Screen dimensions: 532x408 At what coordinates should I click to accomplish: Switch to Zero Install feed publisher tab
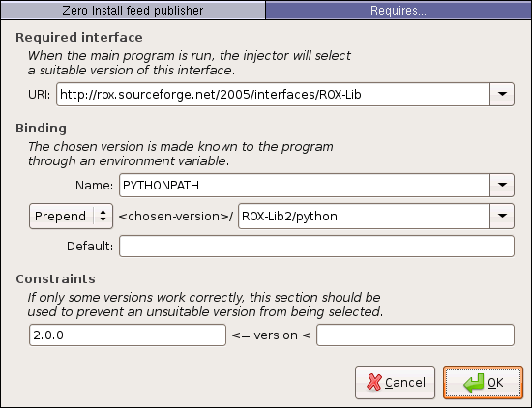pyautogui.click(x=133, y=11)
